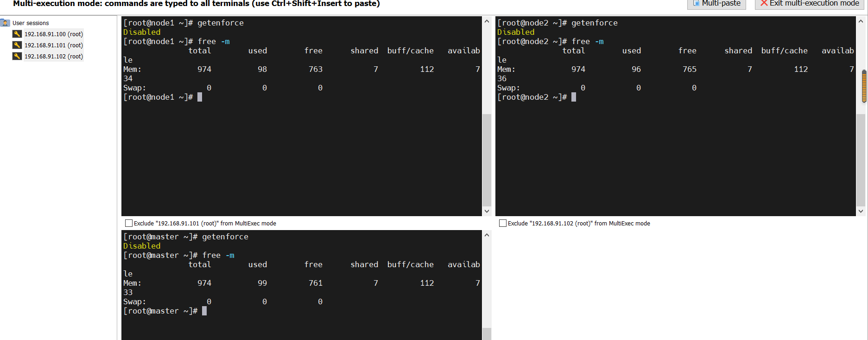Click "Disabled" output in node2 terminal

(516, 32)
